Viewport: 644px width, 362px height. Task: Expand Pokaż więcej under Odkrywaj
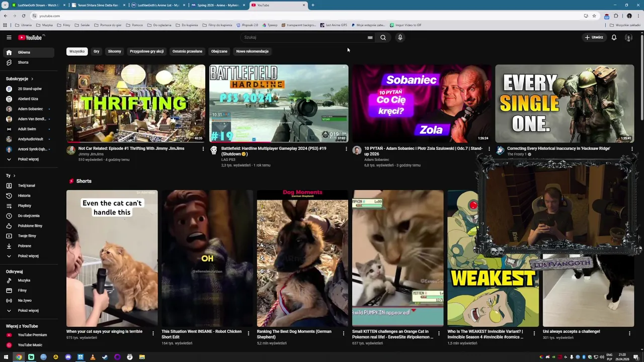tap(29, 311)
